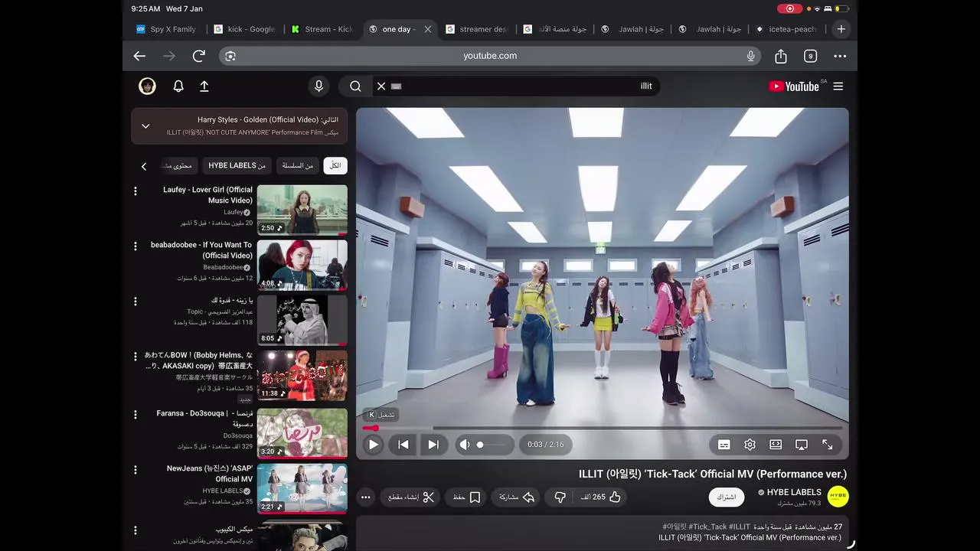Go back using the browser back arrow
Image resolution: width=980 pixels, height=551 pixels.
tap(139, 56)
